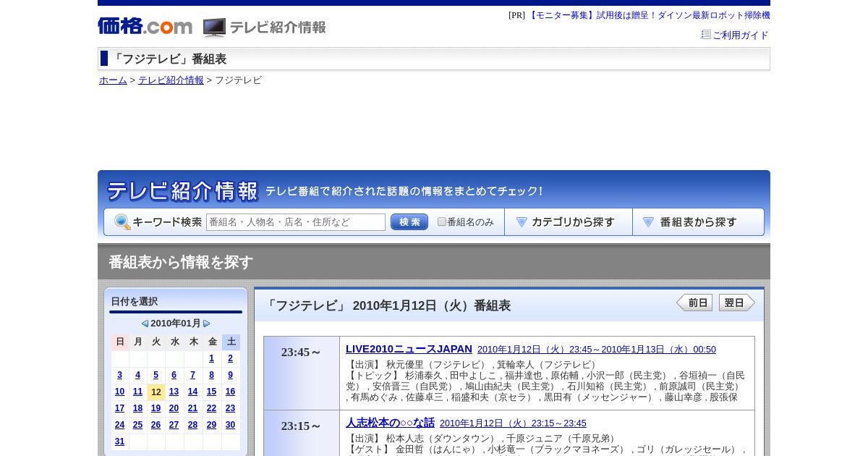Expand カテゴリから探す dropdown
The height and width of the screenshot is (456, 868).
(569, 222)
